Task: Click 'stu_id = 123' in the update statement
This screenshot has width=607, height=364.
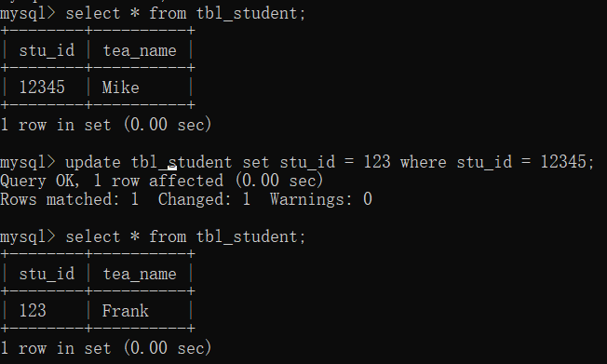Action: tap(335, 162)
